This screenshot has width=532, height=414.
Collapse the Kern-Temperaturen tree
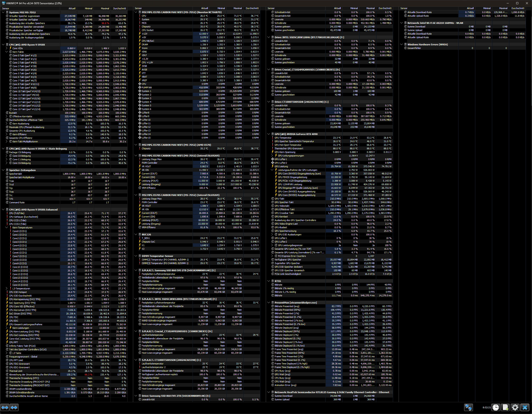(x=7, y=228)
